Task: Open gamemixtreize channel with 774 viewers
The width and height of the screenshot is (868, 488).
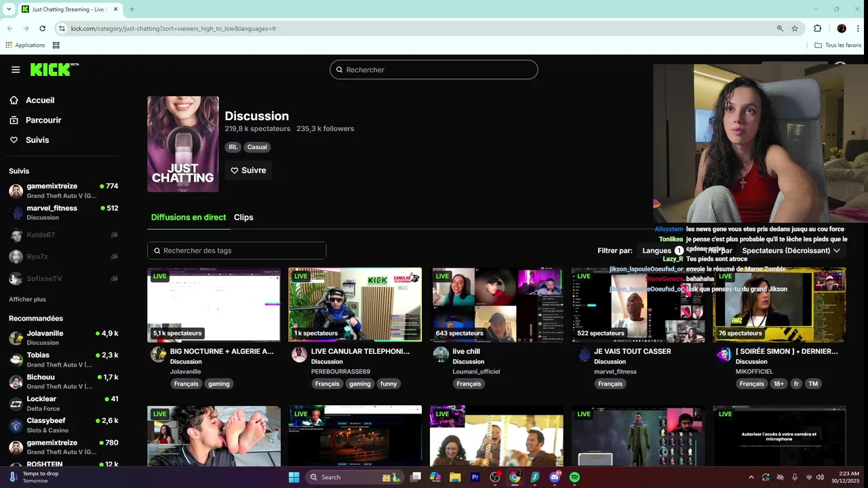Action: (64, 190)
